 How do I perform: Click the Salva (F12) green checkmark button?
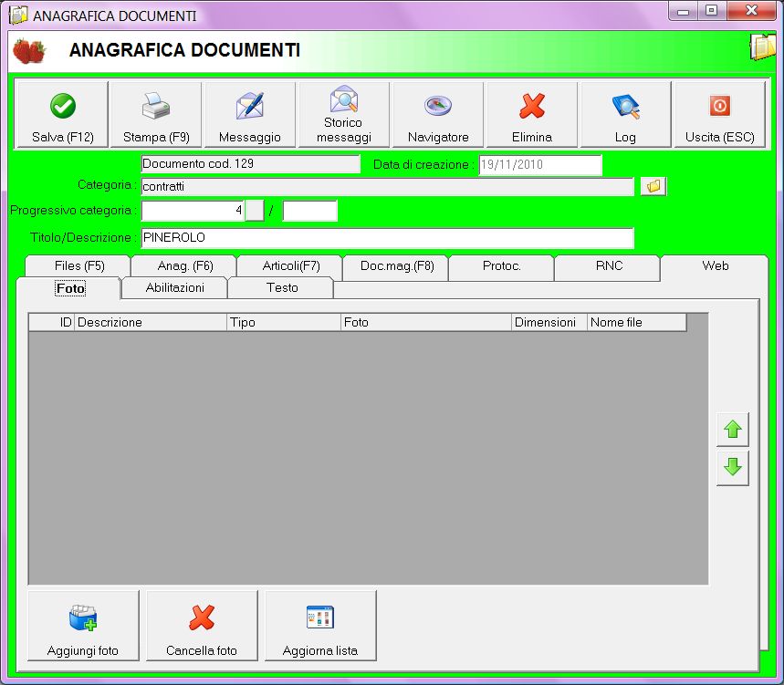62,115
